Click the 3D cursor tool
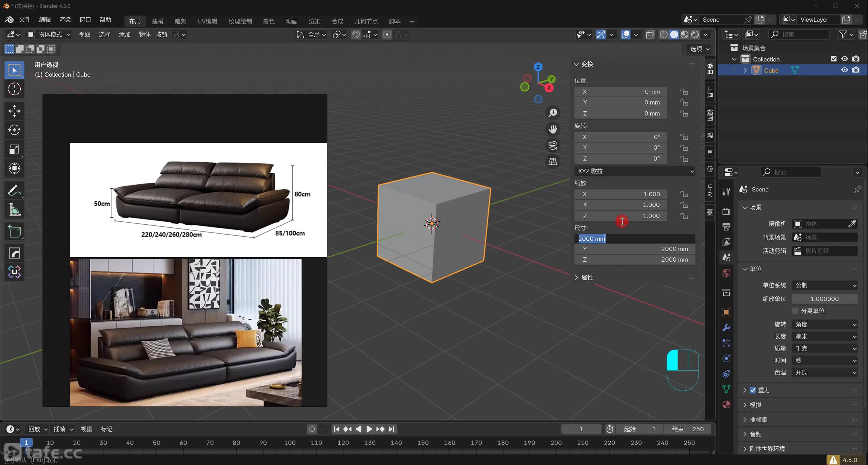868x465 pixels. pos(14,89)
